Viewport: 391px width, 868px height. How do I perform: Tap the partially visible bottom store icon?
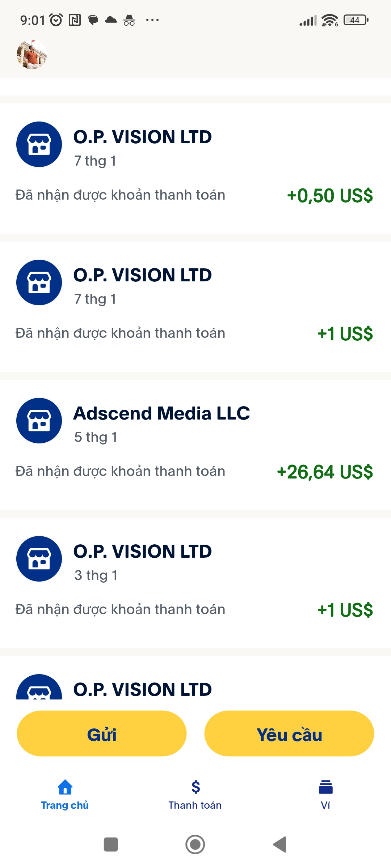39,688
